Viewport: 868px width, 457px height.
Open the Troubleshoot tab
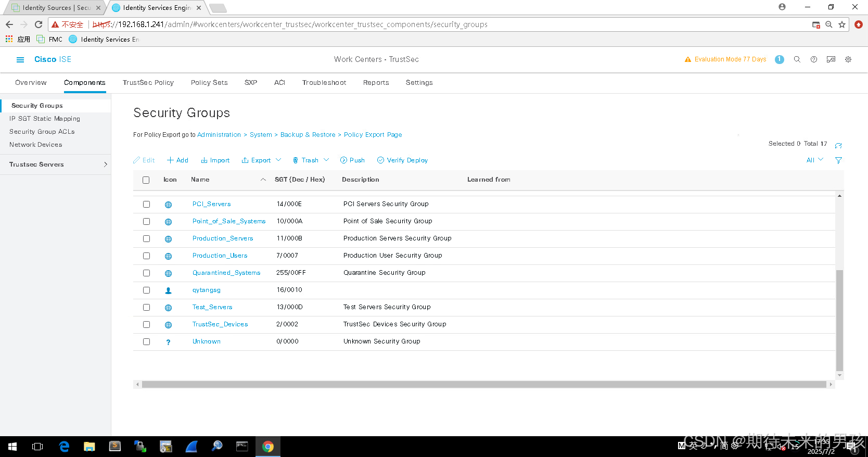324,83
